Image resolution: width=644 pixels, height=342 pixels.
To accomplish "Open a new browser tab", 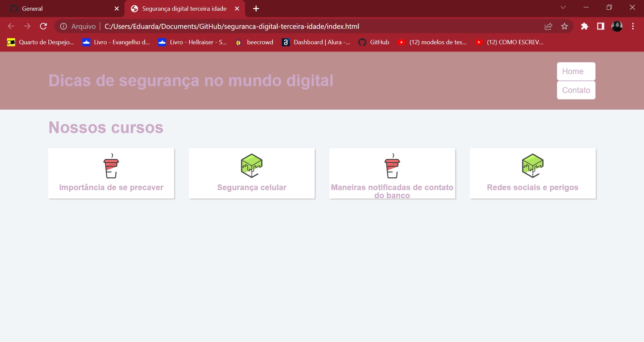I will 256,8.
